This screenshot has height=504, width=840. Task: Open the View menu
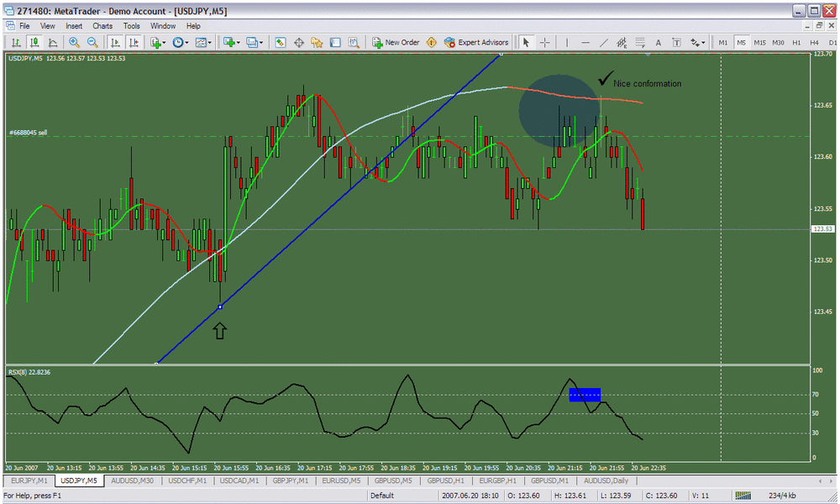[47, 26]
